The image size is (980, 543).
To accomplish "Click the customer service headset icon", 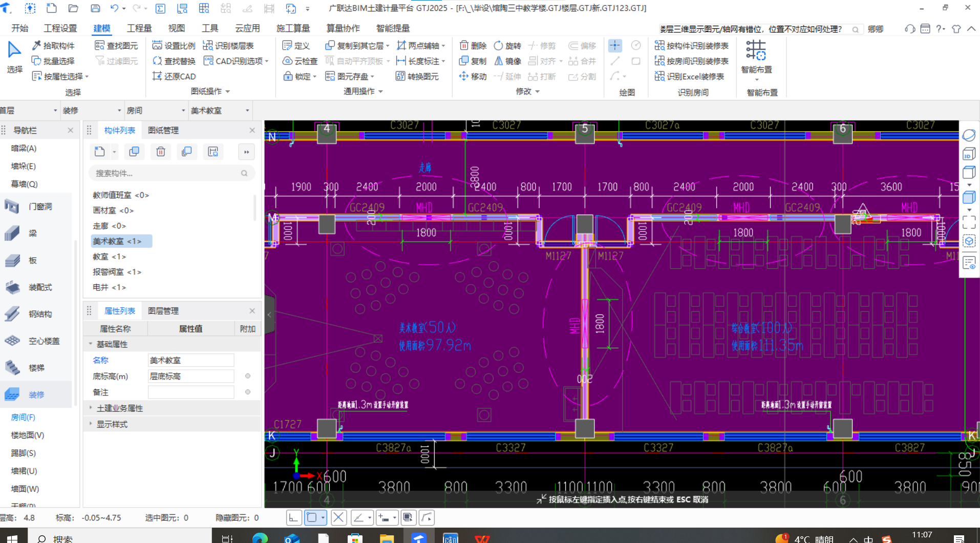I will pyautogui.click(x=910, y=29).
